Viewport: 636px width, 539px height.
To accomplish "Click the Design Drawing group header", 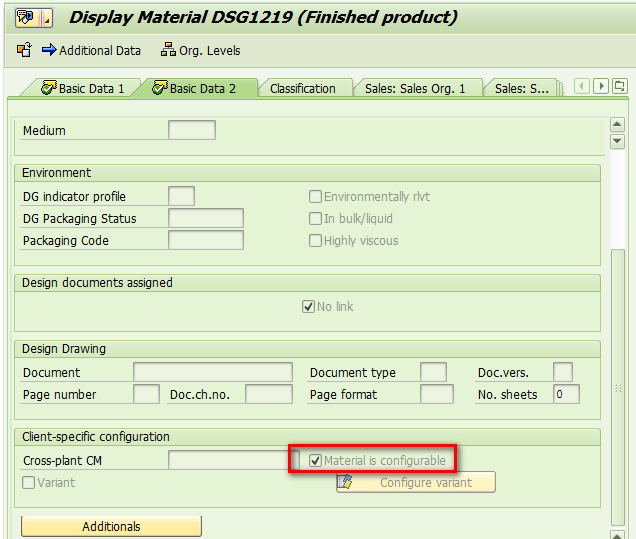I will coord(307,349).
